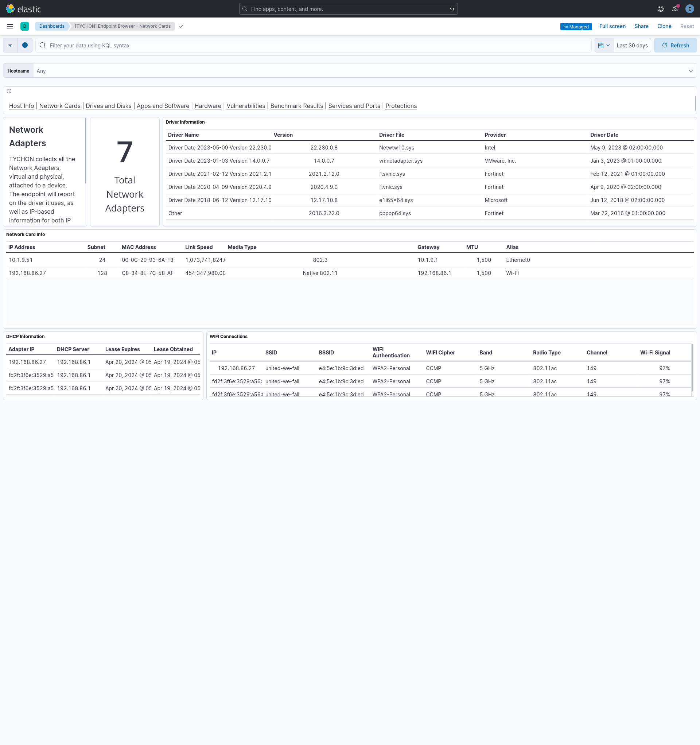Open the user account avatar E
700x745 pixels.
pyautogui.click(x=689, y=9)
